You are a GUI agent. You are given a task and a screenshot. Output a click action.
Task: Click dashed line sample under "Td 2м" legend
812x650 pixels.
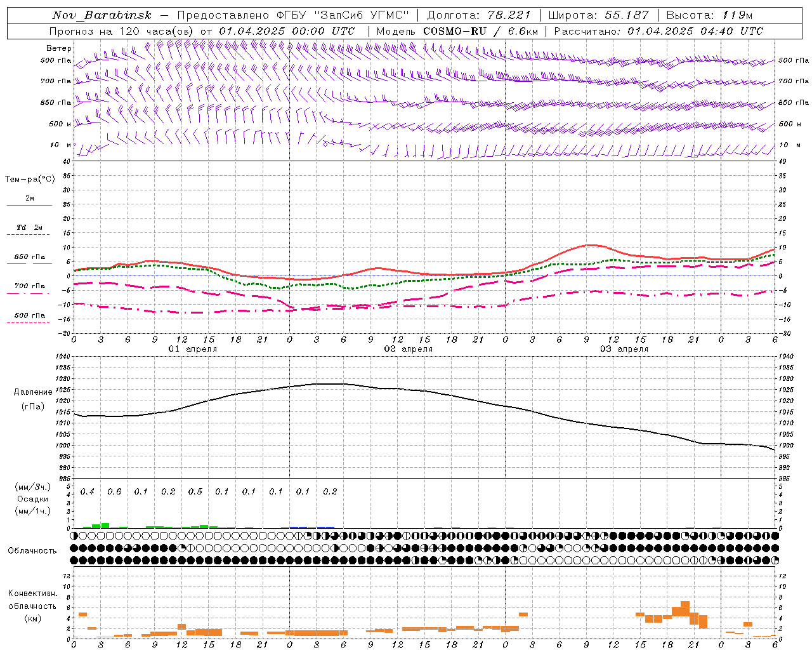click(x=30, y=234)
